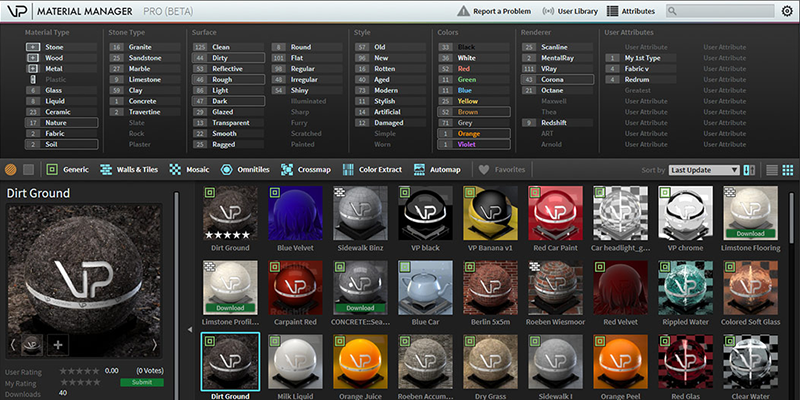Image resolution: width=800 pixels, height=400 pixels.
Task: Expand the Plastic material type
Action: pyautogui.click(x=34, y=79)
